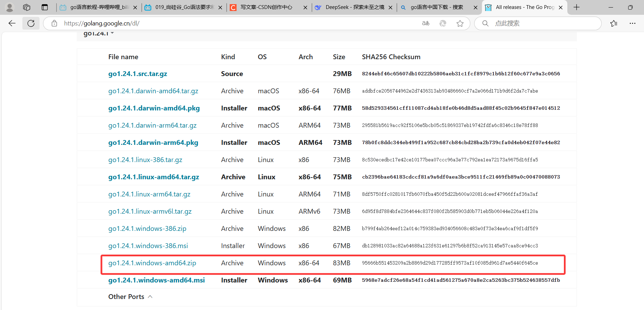Click the SHA256 Checksum column header
The height and width of the screenshot is (310, 644).
point(391,57)
